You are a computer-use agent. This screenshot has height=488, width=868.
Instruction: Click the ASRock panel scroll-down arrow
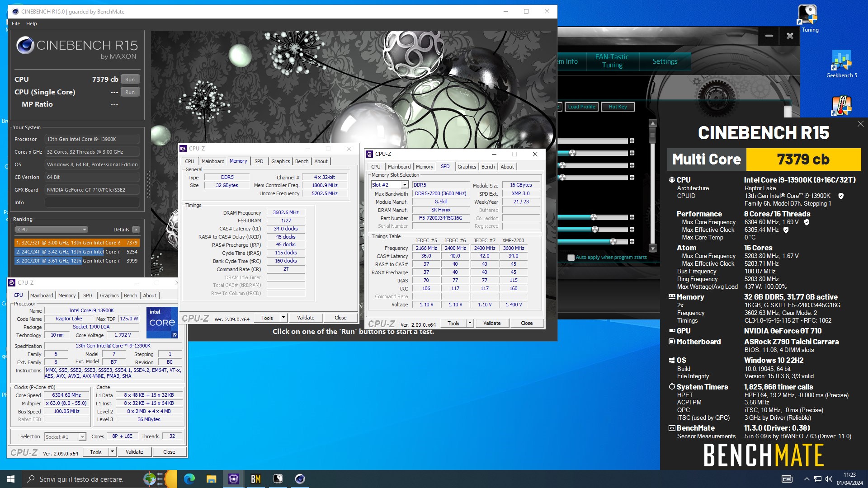652,248
